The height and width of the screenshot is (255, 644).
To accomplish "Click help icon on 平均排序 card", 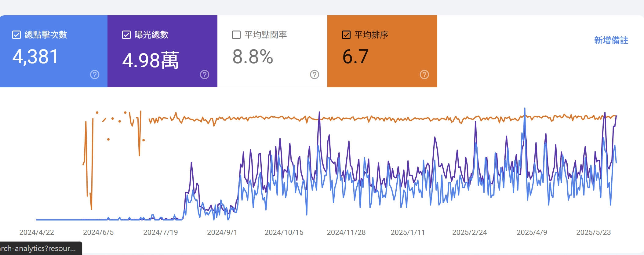I will coord(424,75).
